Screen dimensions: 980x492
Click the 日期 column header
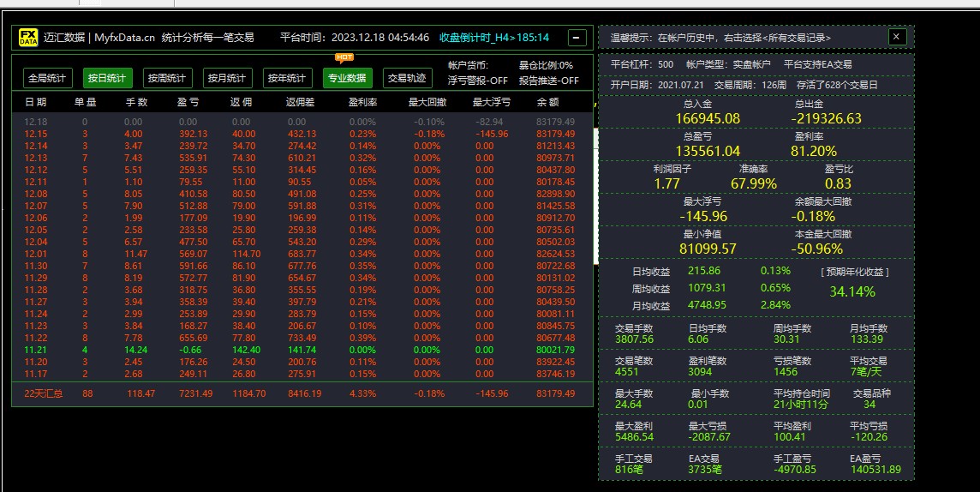[36, 102]
